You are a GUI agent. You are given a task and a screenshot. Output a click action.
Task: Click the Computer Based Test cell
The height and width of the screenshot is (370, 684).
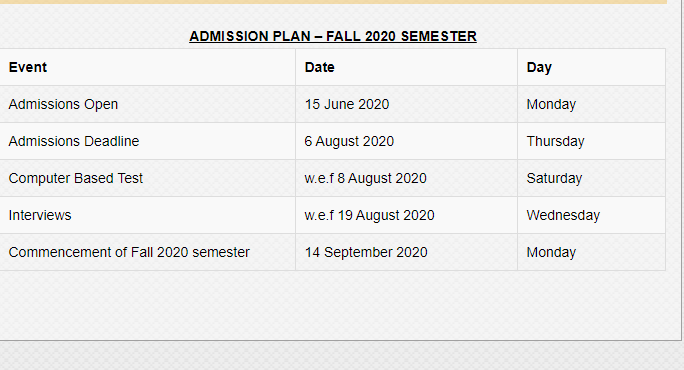(147, 178)
